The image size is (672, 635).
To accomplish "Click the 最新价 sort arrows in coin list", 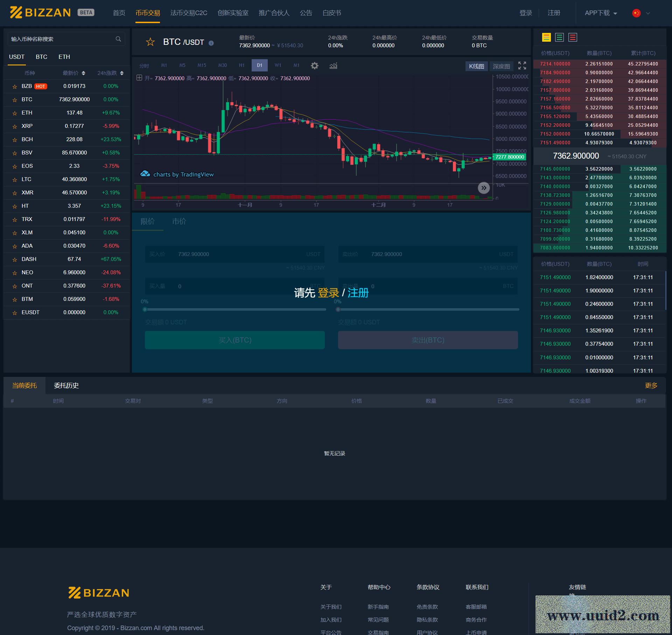I will tap(83, 73).
